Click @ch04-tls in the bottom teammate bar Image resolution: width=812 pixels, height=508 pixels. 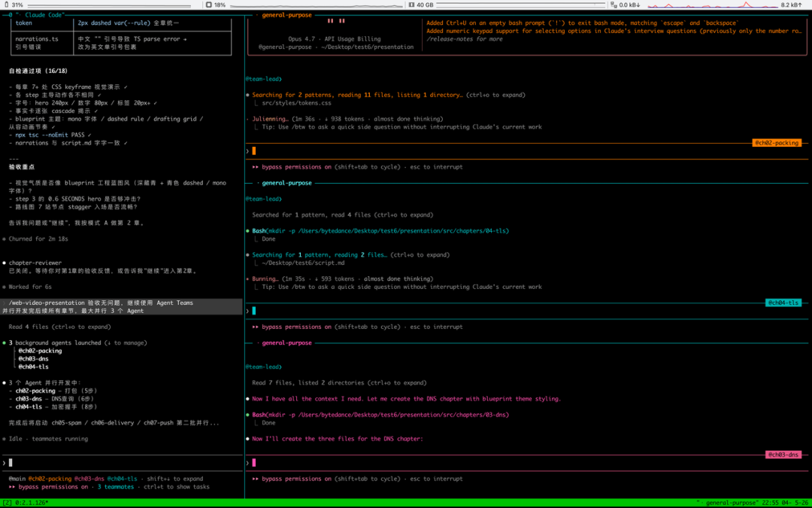(x=123, y=479)
